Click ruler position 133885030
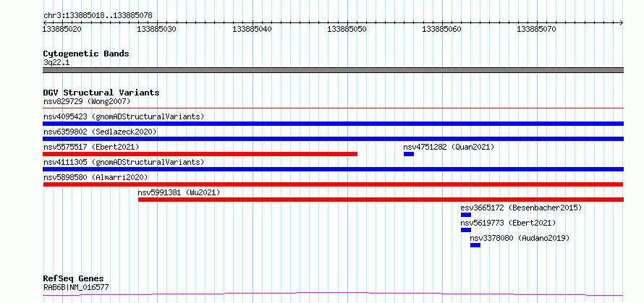 point(157,29)
